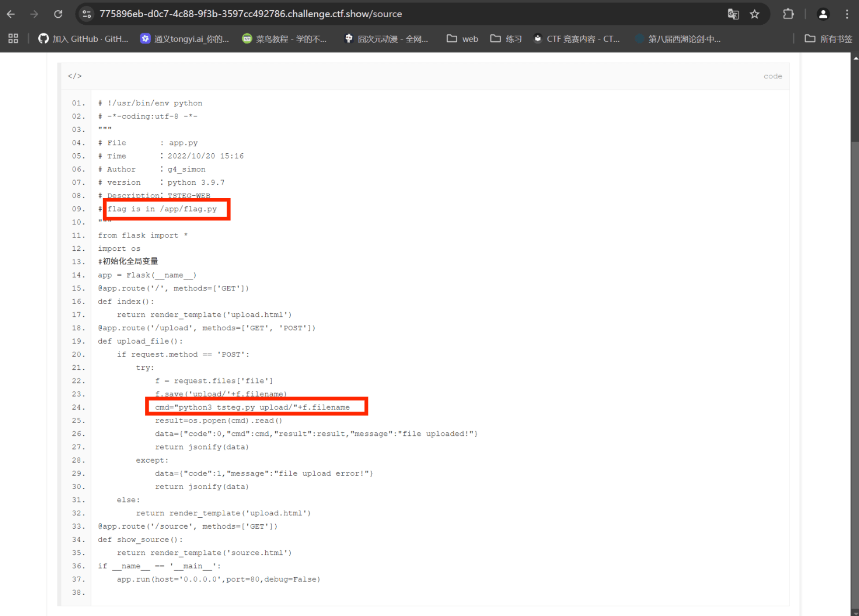Click the reload page icon
Viewport: 859px width, 616px height.
tap(58, 14)
